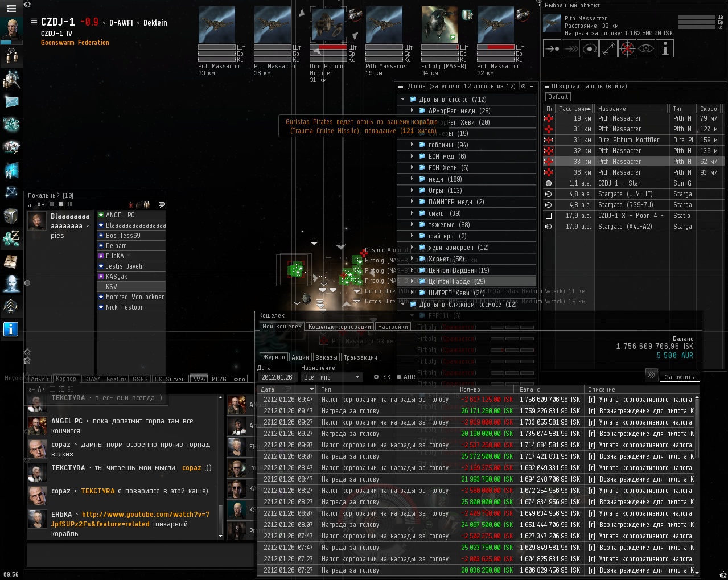Expand the ECM мед (6) drone group

(x=412, y=157)
